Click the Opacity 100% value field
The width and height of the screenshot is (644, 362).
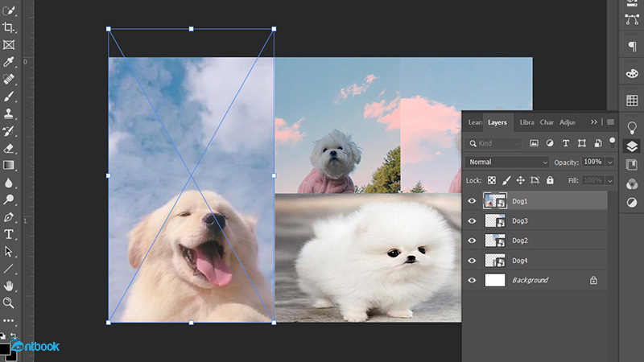tap(593, 162)
